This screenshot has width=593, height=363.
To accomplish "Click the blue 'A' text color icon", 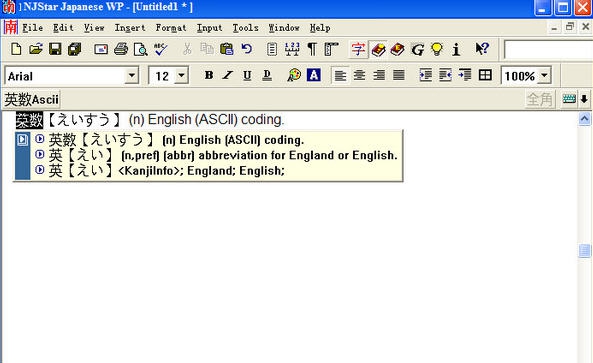I will pyautogui.click(x=314, y=76).
